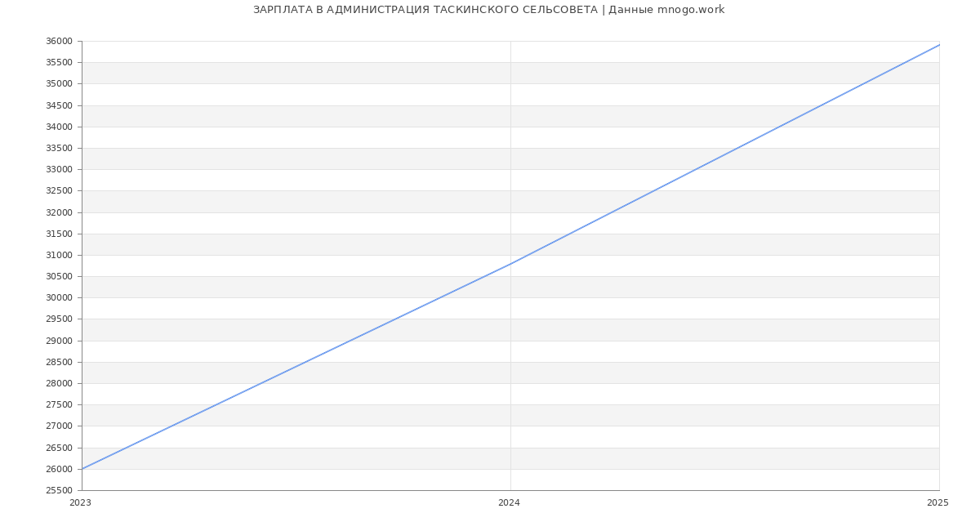Click the 27000 y-axis label

tap(58, 426)
